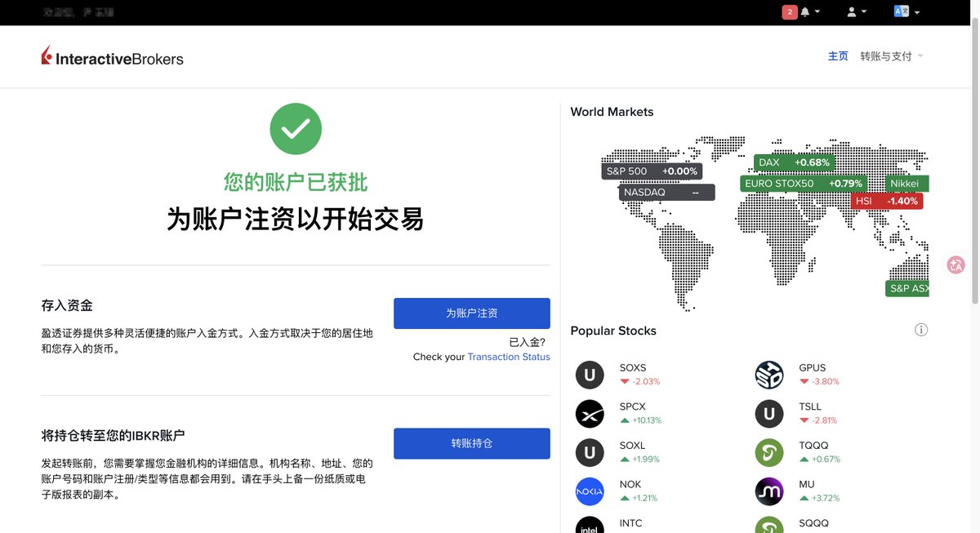Click the red notification badge showing 2

point(790,12)
